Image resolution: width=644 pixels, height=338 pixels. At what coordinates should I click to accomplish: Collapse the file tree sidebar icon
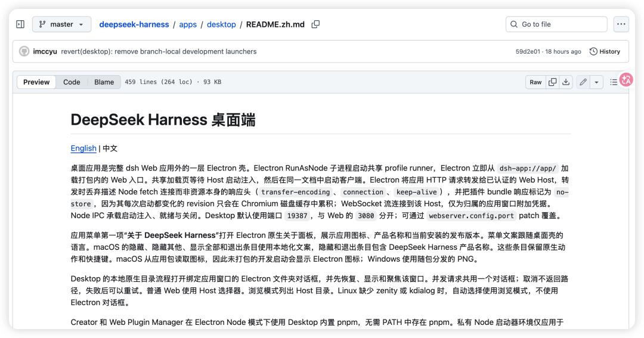20,24
